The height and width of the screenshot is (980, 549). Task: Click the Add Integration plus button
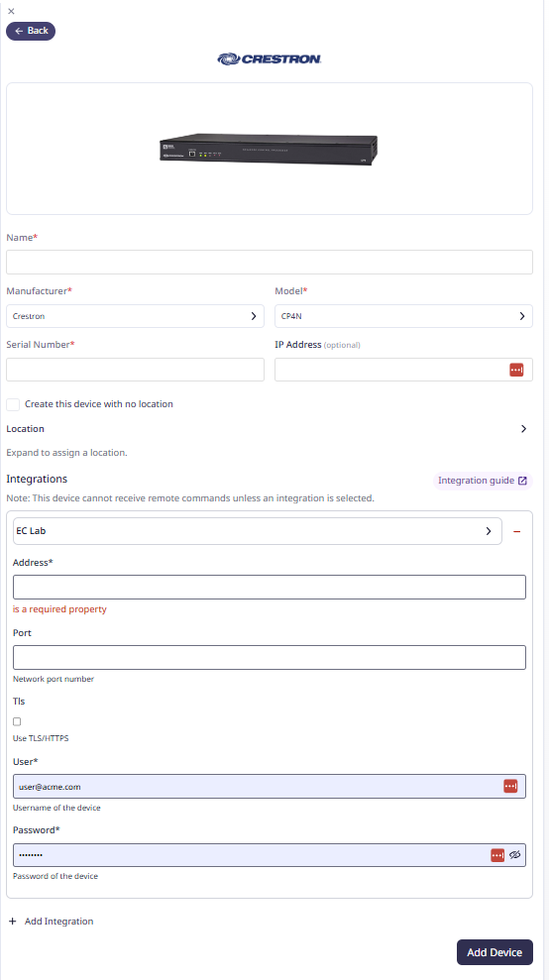point(51,922)
